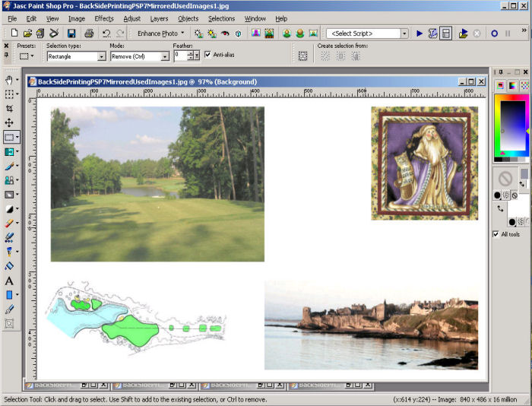Viewport: 532px width, 406px height.
Task: Select the Text tool (A icon)
Action: [9, 281]
